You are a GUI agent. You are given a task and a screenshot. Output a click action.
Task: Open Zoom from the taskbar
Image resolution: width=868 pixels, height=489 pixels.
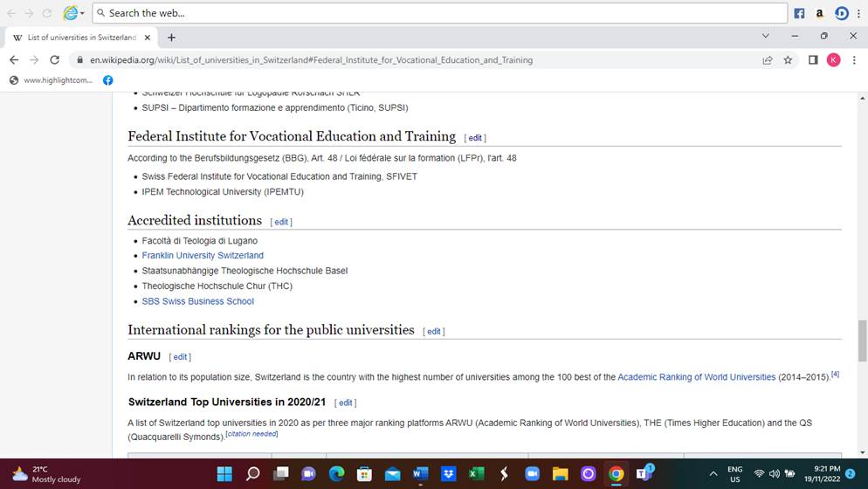(x=532, y=474)
